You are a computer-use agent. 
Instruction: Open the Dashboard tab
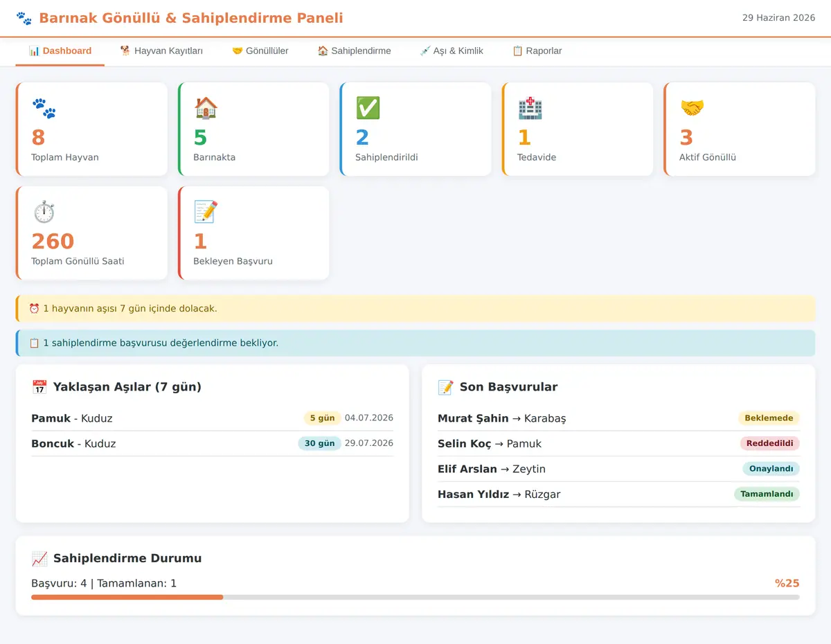pyautogui.click(x=60, y=51)
